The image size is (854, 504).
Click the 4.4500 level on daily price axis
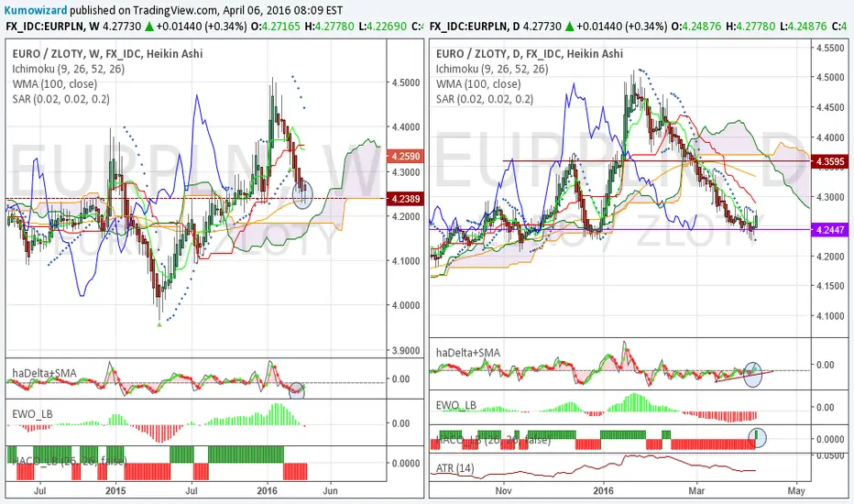pyautogui.click(x=830, y=107)
